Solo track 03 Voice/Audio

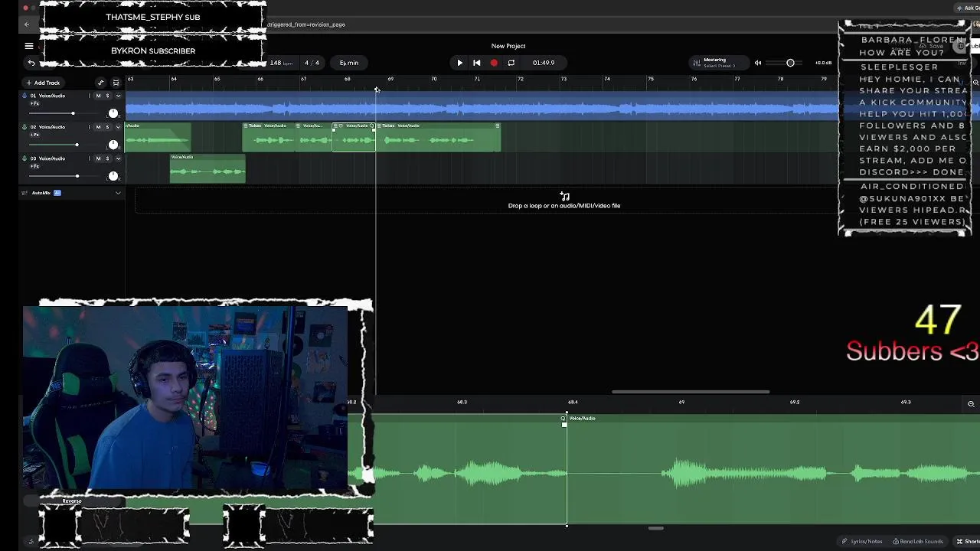point(107,158)
